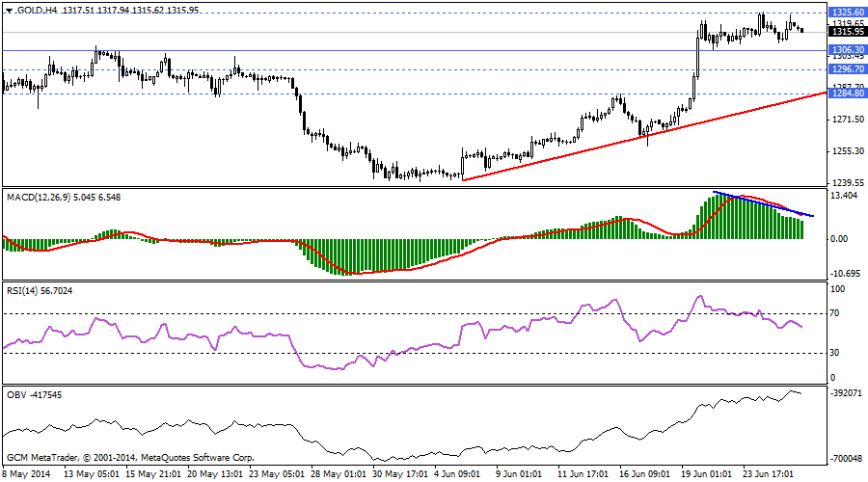
Task: Click the RSI 30 oversold level label
Action: click(x=834, y=353)
